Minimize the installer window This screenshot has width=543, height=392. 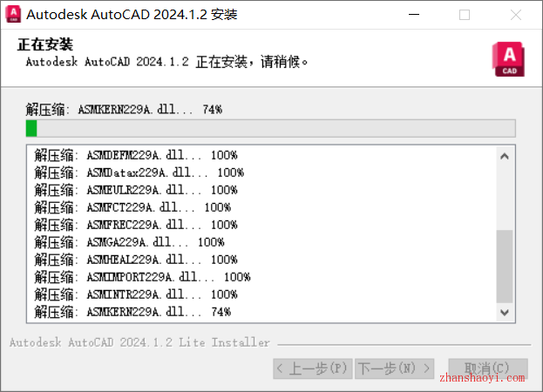pos(414,15)
